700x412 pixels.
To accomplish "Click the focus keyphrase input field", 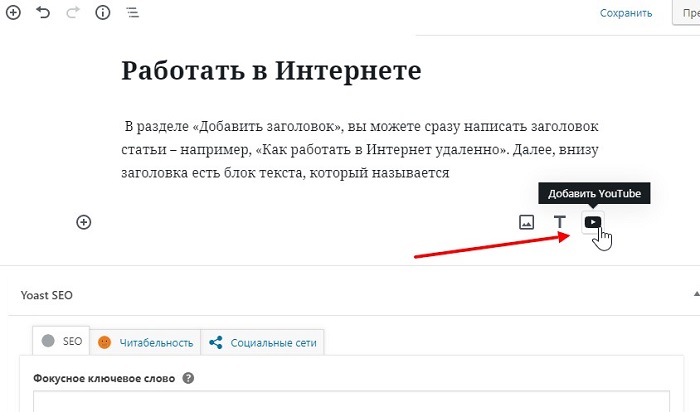I will pos(351,402).
